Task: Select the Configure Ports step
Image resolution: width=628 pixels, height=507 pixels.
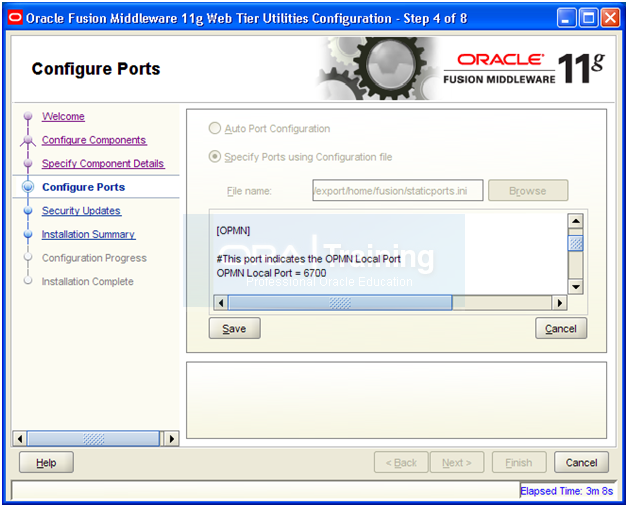Action: pyautogui.click(x=83, y=187)
